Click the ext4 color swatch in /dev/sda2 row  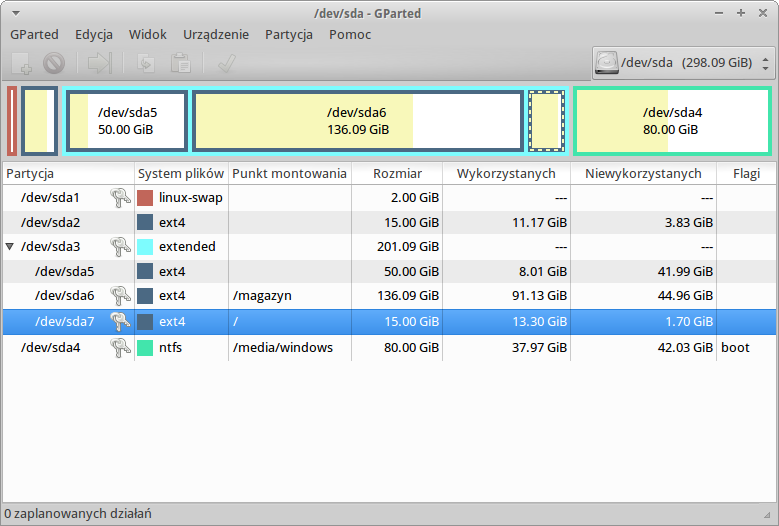[145, 222]
